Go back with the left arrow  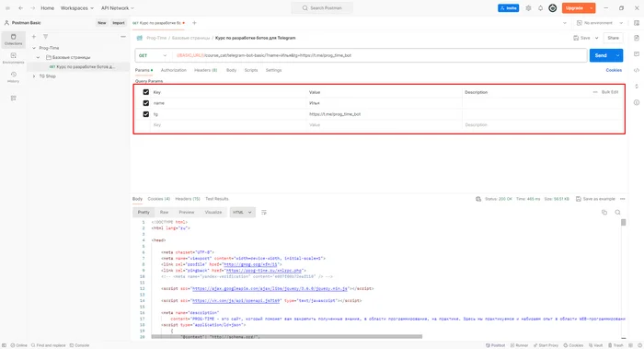click(20, 7)
